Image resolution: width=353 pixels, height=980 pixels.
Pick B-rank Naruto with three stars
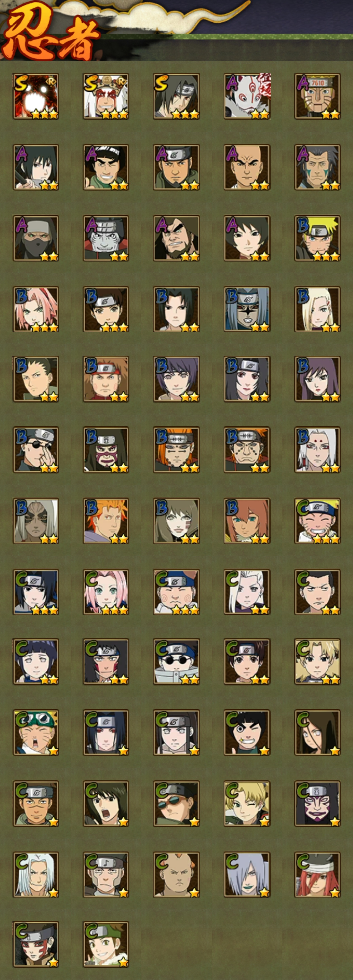point(317,239)
